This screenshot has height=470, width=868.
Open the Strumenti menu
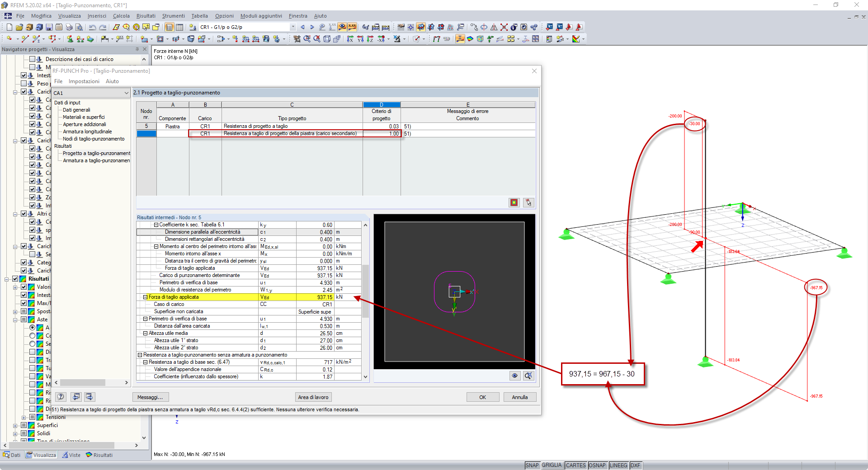[174, 16]
